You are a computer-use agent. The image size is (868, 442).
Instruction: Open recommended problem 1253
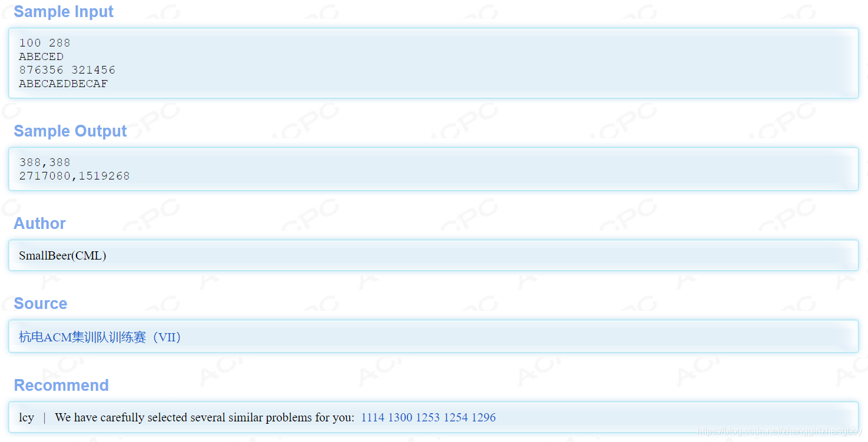428,417
